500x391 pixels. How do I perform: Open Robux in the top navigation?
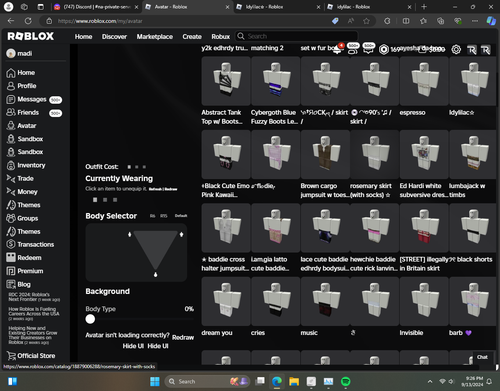click(x=221, y=37)
